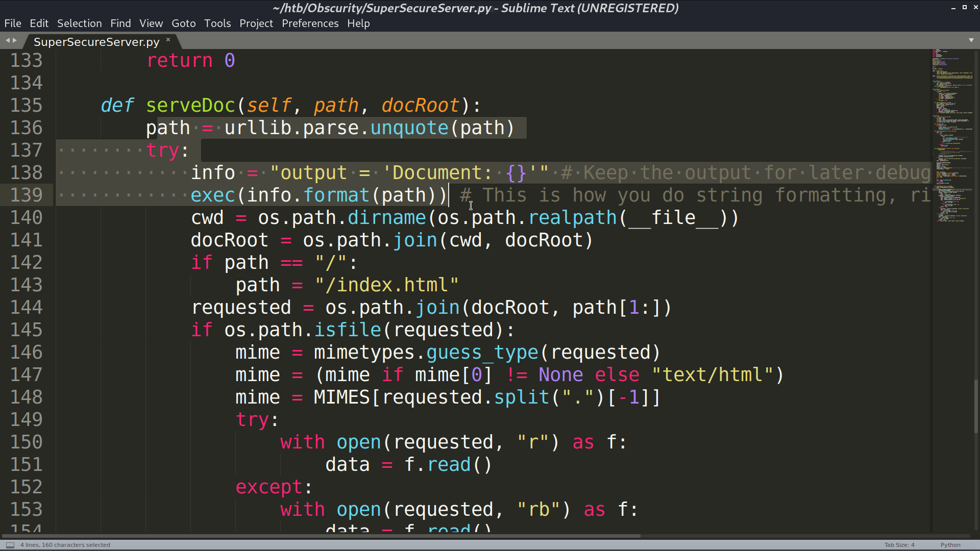Click the minimap code overview
This screenshot has width=980, height=551.
coord(952,135)
